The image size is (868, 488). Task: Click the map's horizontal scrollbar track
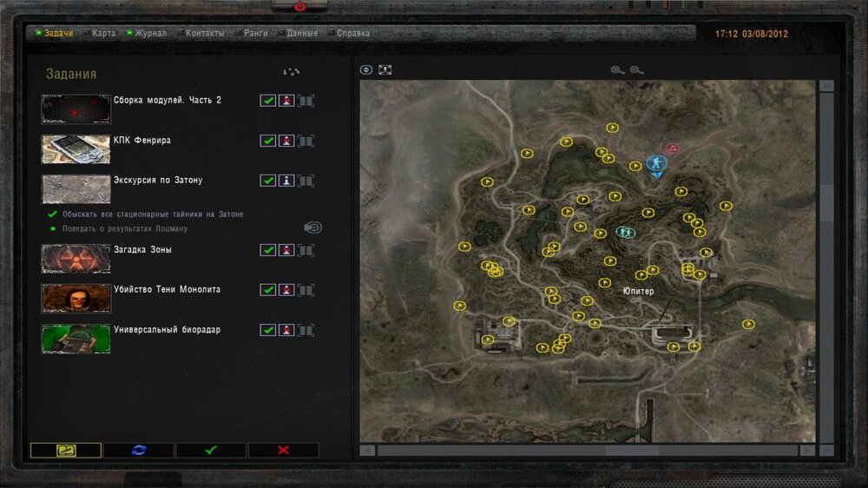coord(587,451)
